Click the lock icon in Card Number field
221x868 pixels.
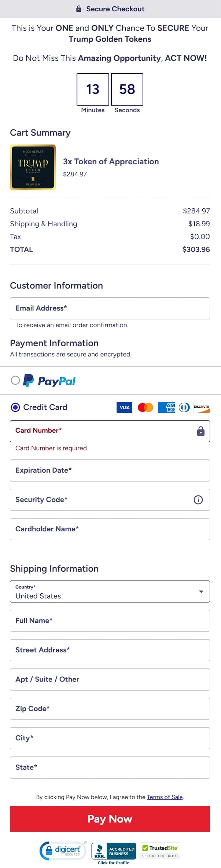pos(200,431)
